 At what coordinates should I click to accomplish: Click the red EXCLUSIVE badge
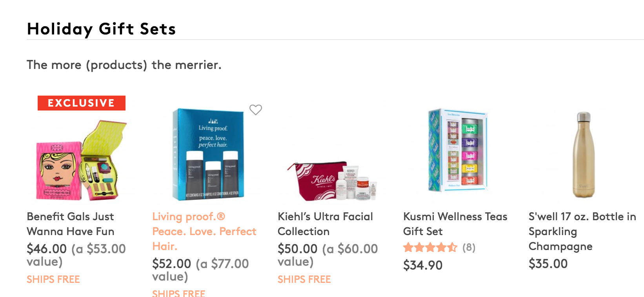[82, 103]
